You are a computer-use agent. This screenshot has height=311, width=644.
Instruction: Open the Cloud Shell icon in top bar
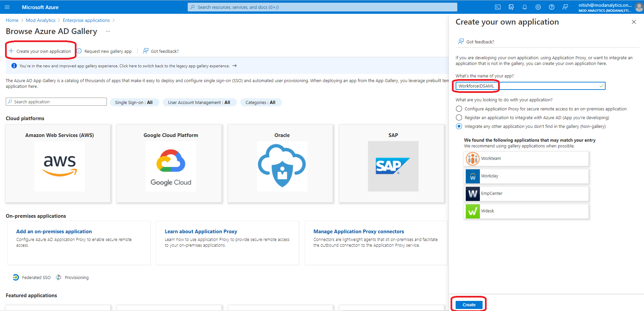(x=498, y=7)
